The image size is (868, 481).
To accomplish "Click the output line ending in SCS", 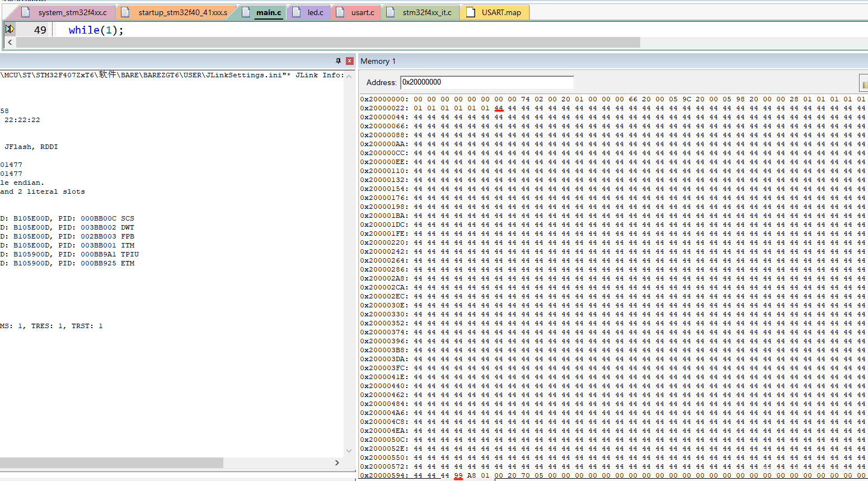I will 67,218.
